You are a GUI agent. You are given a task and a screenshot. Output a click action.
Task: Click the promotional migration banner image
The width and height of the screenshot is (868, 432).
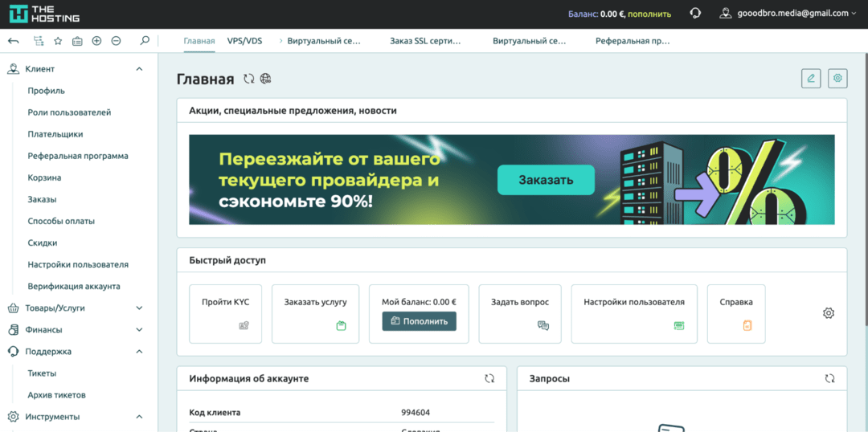coord(511,179)
